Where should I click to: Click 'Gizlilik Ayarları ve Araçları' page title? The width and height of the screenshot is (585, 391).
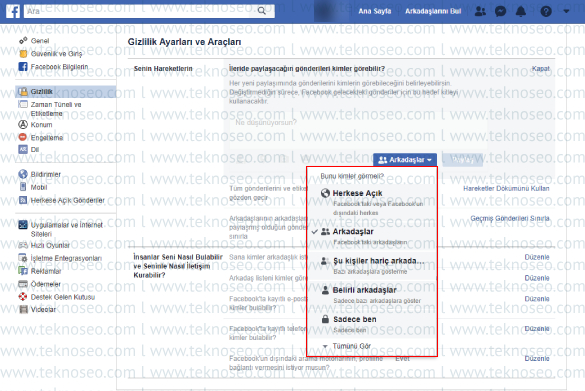pos(184,42)
